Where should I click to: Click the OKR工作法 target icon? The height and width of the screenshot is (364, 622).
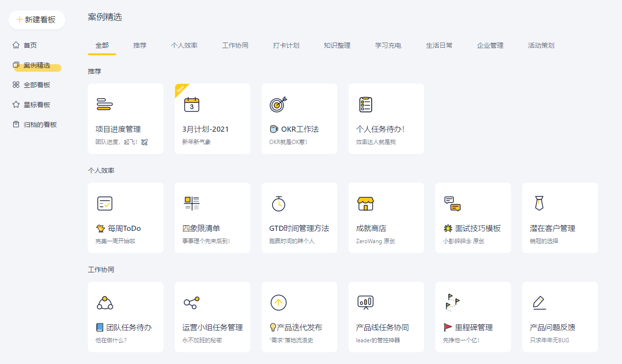(278, 104)
